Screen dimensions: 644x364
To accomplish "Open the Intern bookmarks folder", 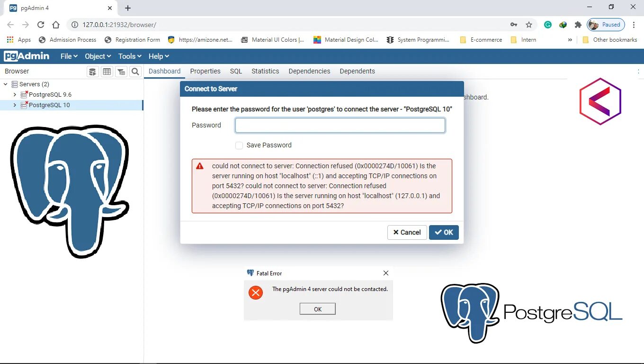I will pyautogui.click(x=524, y=40).
